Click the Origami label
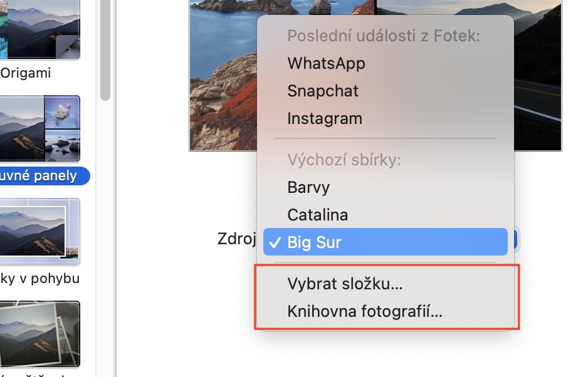The height and width of the screenshot is (377, 588). click(x=26, y=73)
